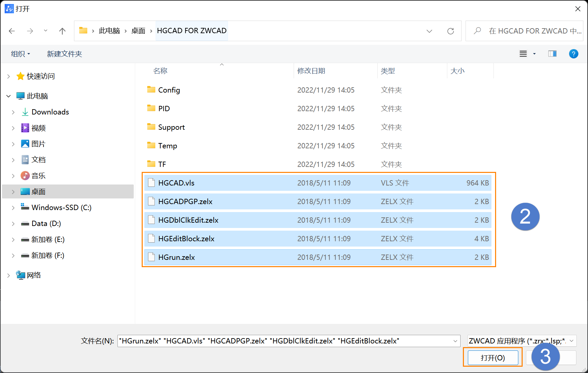Select file HGCADPGP.zelx
Image resolution: width=588 pixels, height=373 pixels.
[x=318, y=201]
